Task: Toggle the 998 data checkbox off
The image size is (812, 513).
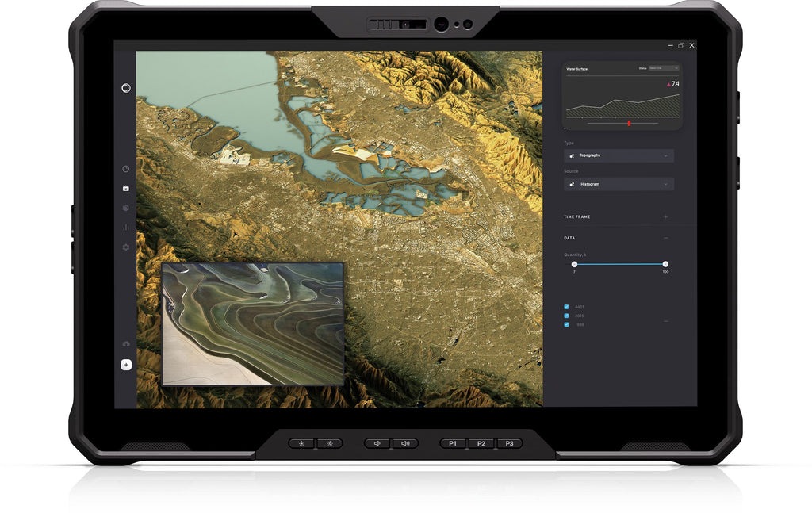Action: 565,325
